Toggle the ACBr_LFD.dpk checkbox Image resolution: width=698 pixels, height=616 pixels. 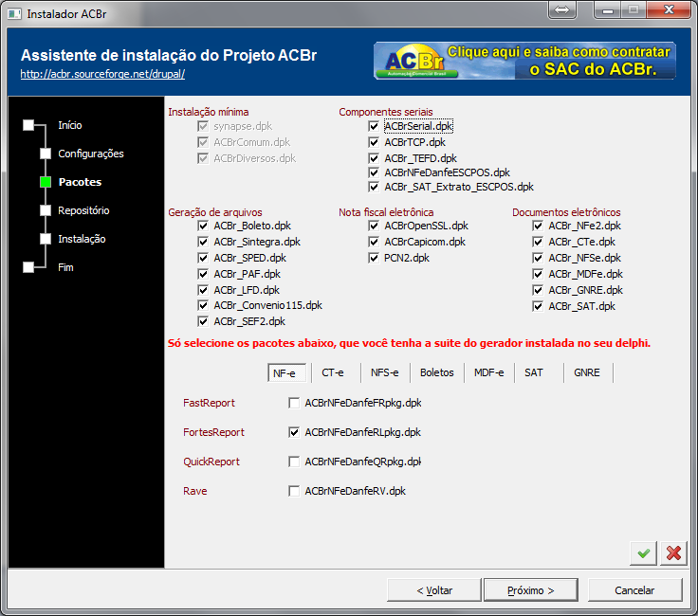(203, 290)
